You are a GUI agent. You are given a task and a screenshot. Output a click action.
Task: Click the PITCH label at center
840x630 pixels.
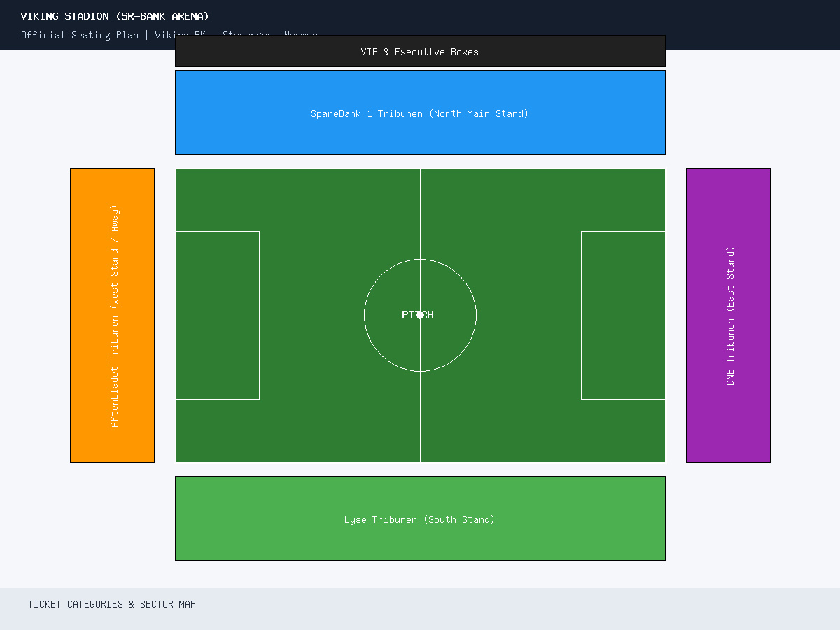pyautogui.click(x=418, y=315)
